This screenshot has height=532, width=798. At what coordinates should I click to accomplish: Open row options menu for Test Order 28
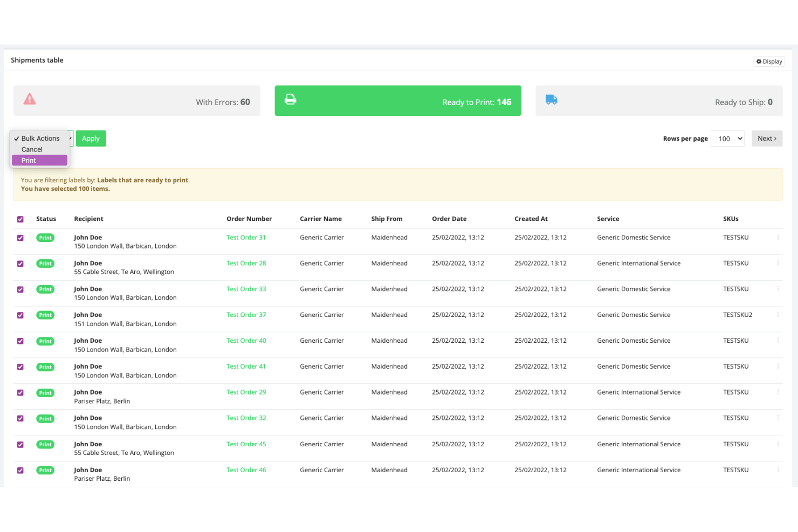click(778, 263)
